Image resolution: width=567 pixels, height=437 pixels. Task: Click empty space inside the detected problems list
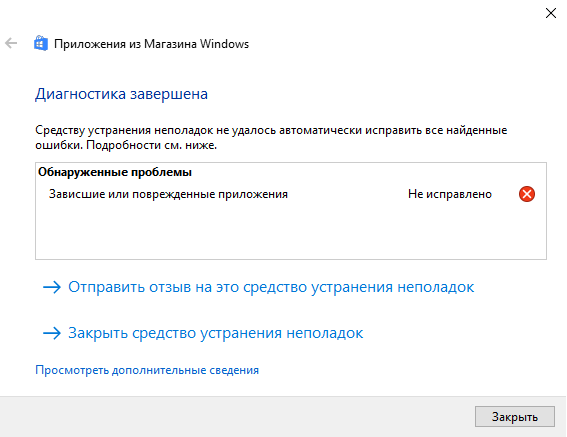pyautogui.click(x=291, y=232)
